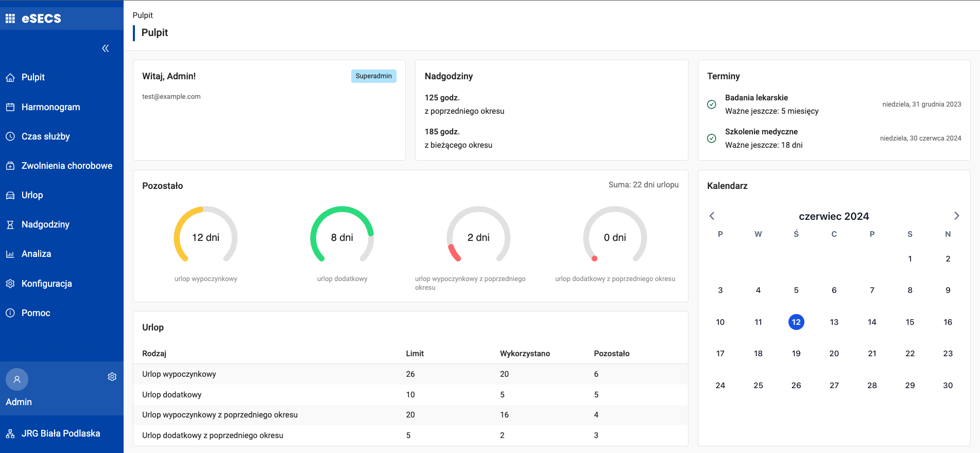Screen dimensions: 980x453
Task: Click the Urlop car icon in sidebar
Action: [10, 196]
